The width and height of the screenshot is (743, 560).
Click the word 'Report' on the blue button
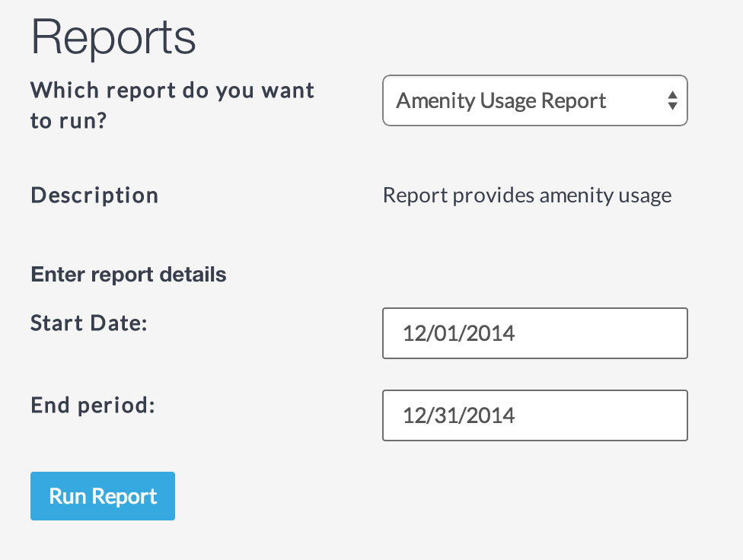coord(123,496)
